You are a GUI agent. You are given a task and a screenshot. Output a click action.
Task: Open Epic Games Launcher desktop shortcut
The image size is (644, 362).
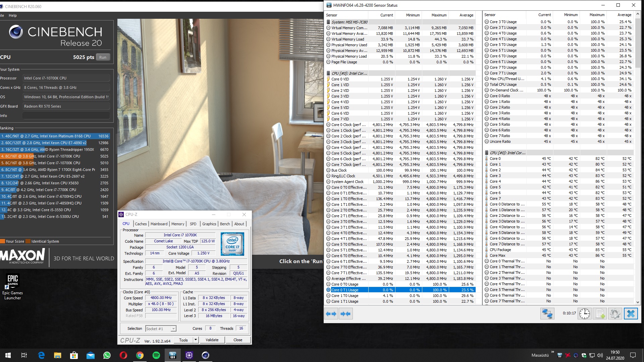pyautogui.click(x=12, y=287)
